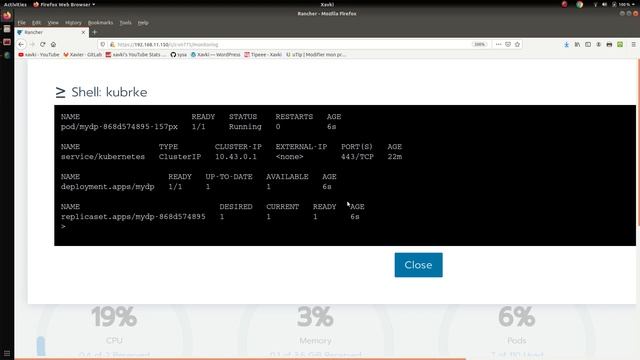Open the system status battery dropdown
640x360 pixels.
pyautogui.click(x=624, y=4)
